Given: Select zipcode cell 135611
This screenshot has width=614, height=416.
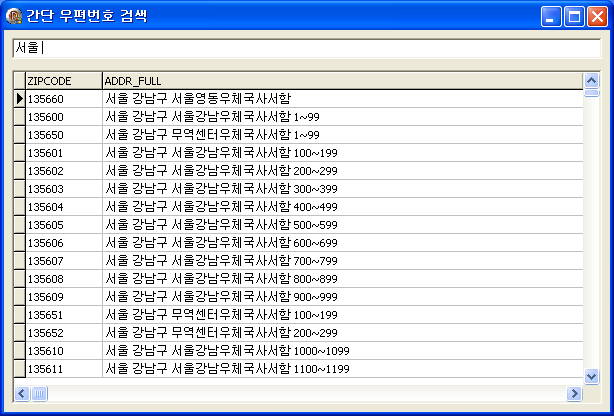Looking at the screenshot, I should 64,369.
